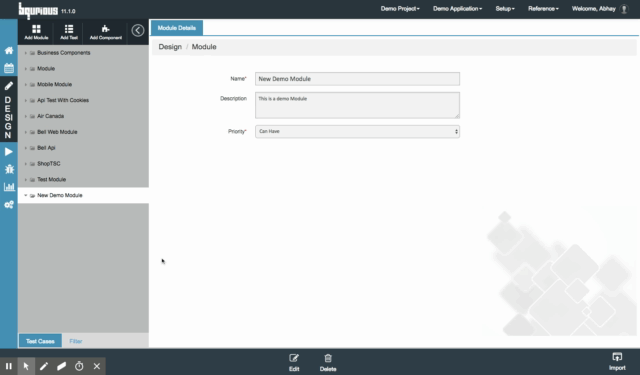Select the Module Details tab
The image size is (640, 375).
(177, 28)
